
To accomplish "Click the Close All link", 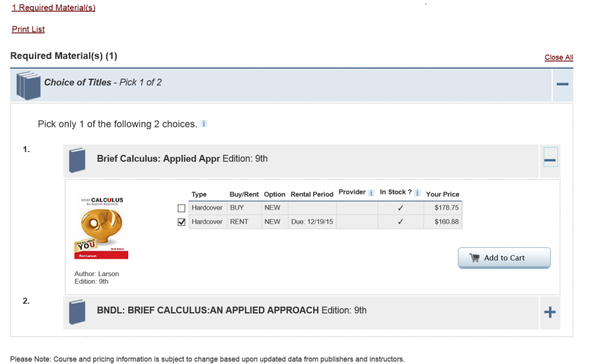I will coord(559,57).
